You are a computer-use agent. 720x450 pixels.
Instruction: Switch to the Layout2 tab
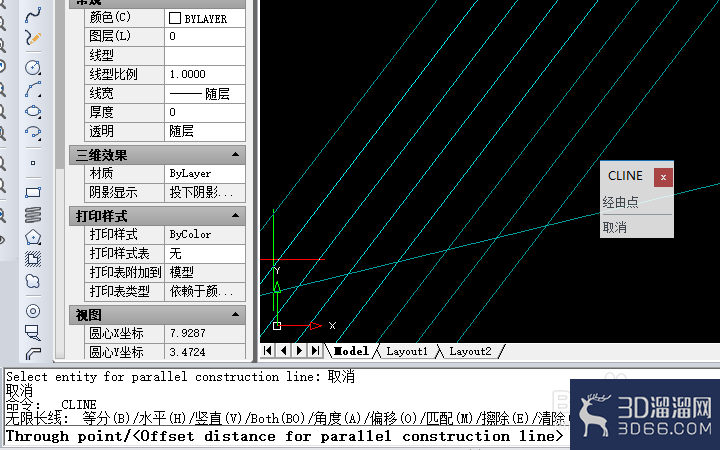(470, 351)
